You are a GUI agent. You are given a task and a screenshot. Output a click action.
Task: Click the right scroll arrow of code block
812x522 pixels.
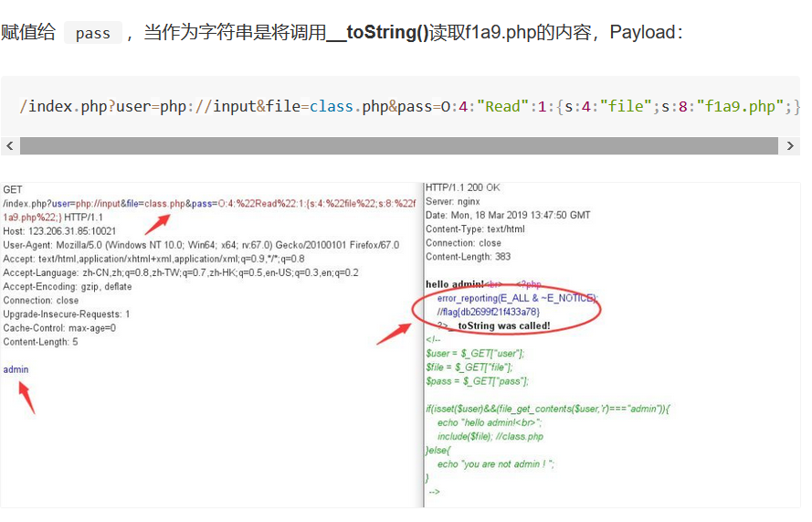click(790, 146)
